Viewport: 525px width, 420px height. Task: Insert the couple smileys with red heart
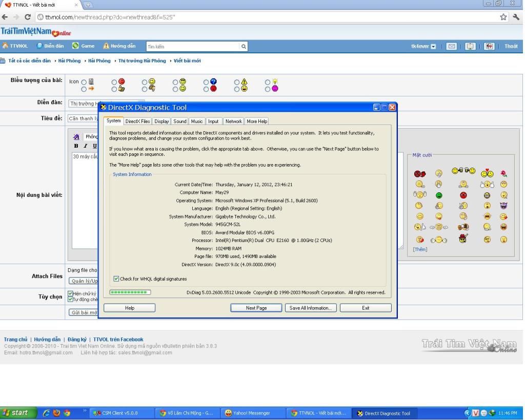click(x=487, y=173)
